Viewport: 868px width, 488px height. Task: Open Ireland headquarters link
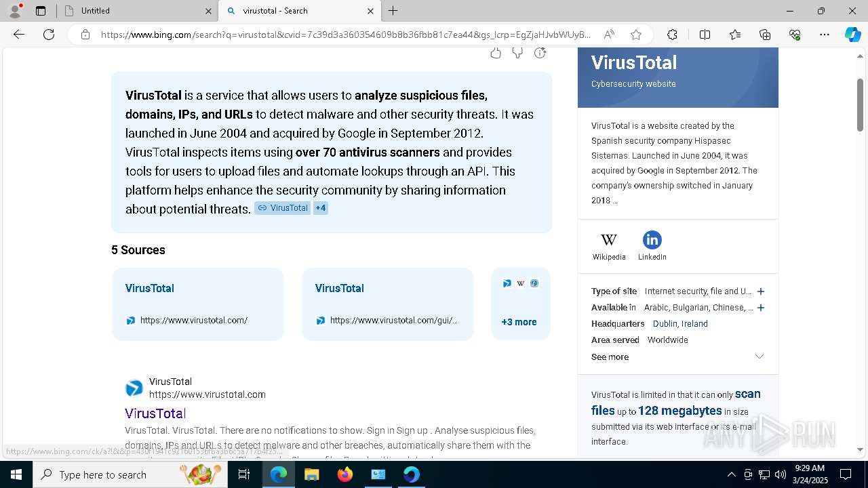694,324
